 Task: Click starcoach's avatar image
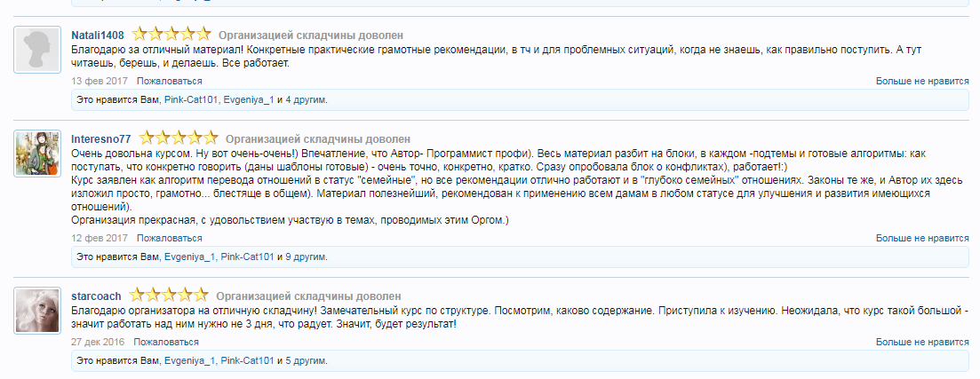tap(38, 311)
